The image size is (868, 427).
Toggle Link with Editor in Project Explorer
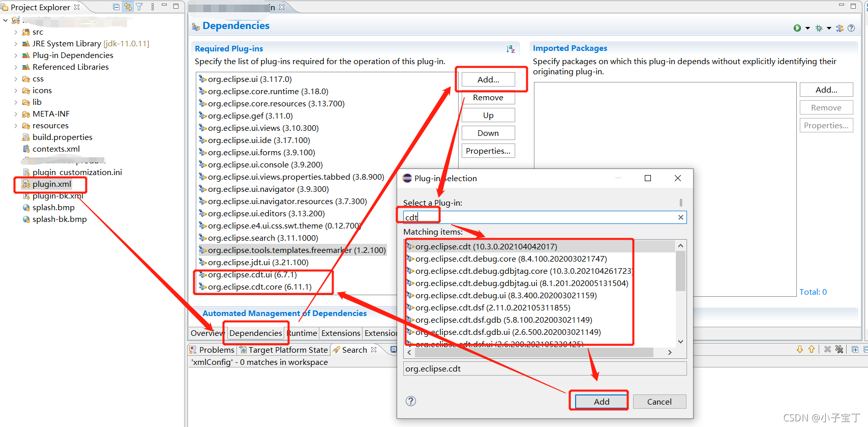pos(128,7)
